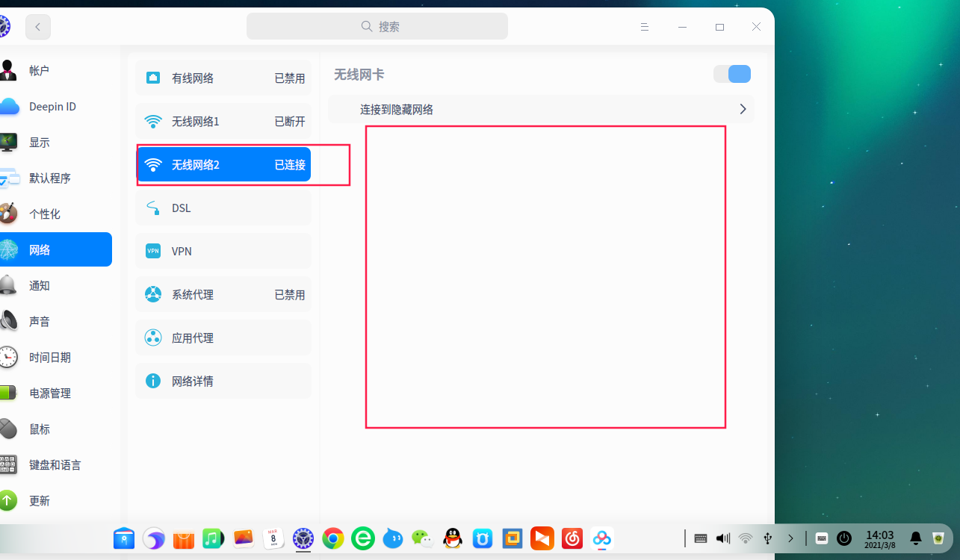Open the green e browser in dock

click(x=363, y=538)
